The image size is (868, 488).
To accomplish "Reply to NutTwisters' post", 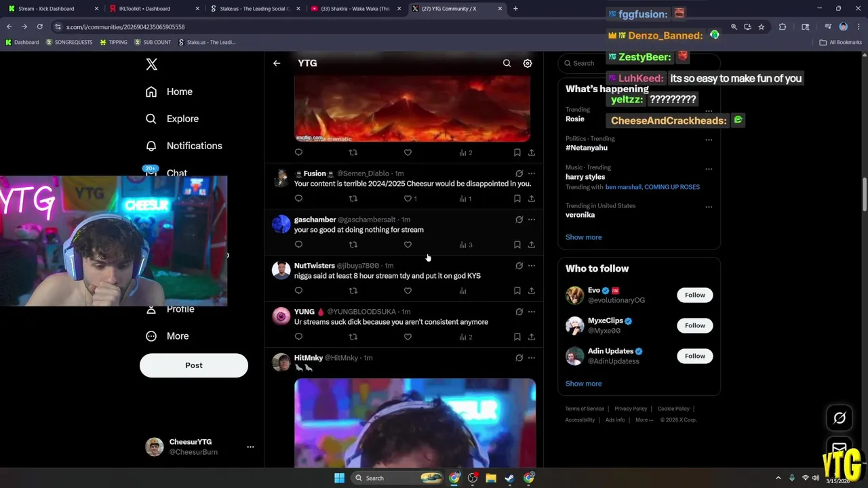I will 298,291.
